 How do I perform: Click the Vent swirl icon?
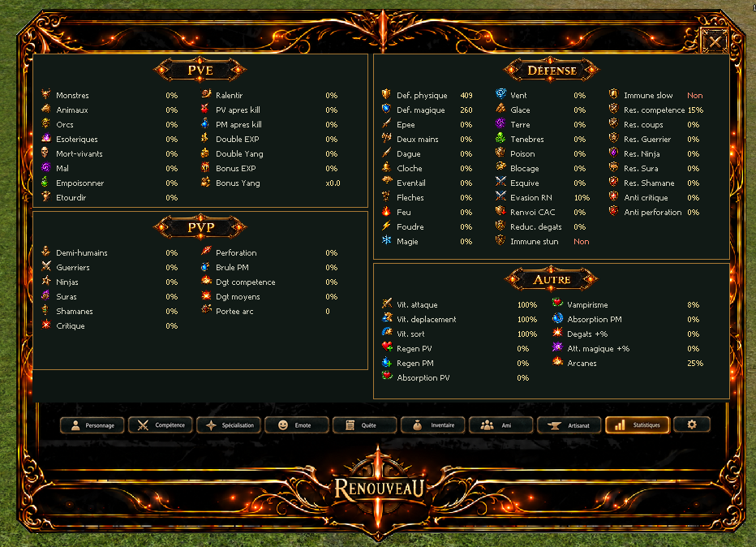point(500,94)
